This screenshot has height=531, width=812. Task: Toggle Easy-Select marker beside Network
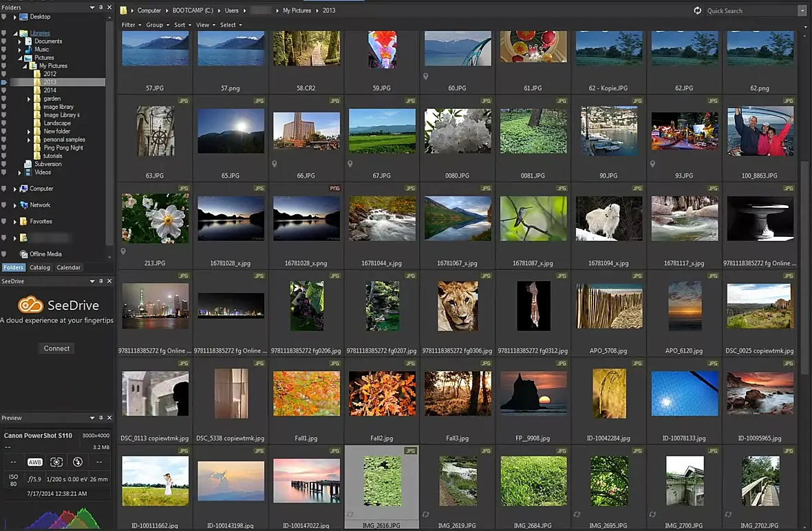point(4,205)
